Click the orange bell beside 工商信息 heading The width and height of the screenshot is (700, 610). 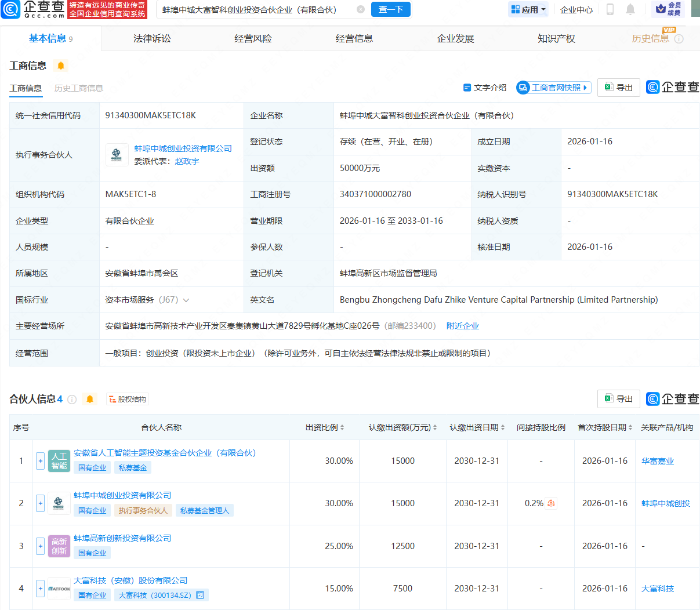pyautogui.click(x=61, y=66)
